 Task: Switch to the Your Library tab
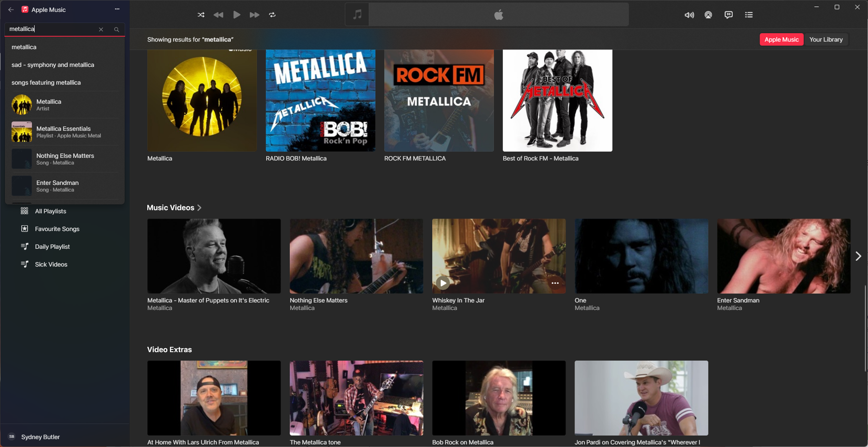826,39
